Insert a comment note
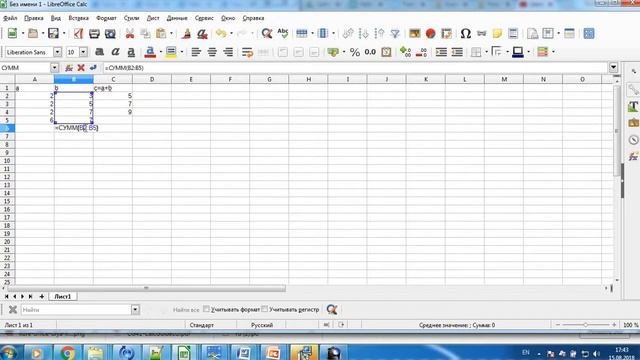640x360 pixels. (497, 33)
